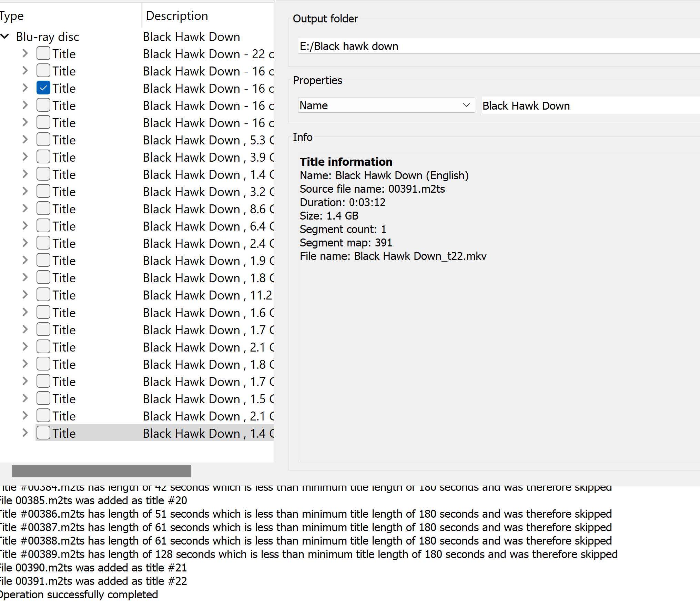Expand the 8.6 G Title entry

[25, 209]
